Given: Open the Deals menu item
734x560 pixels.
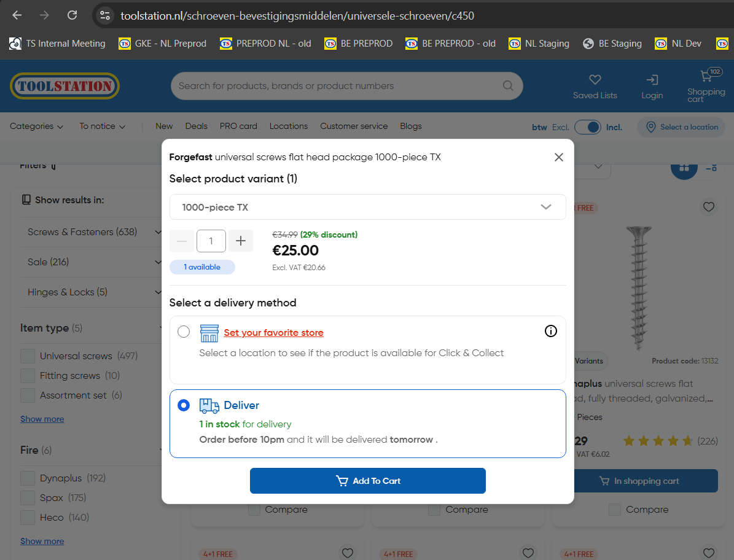Looking at the screenshot, I should click(196, 126).
